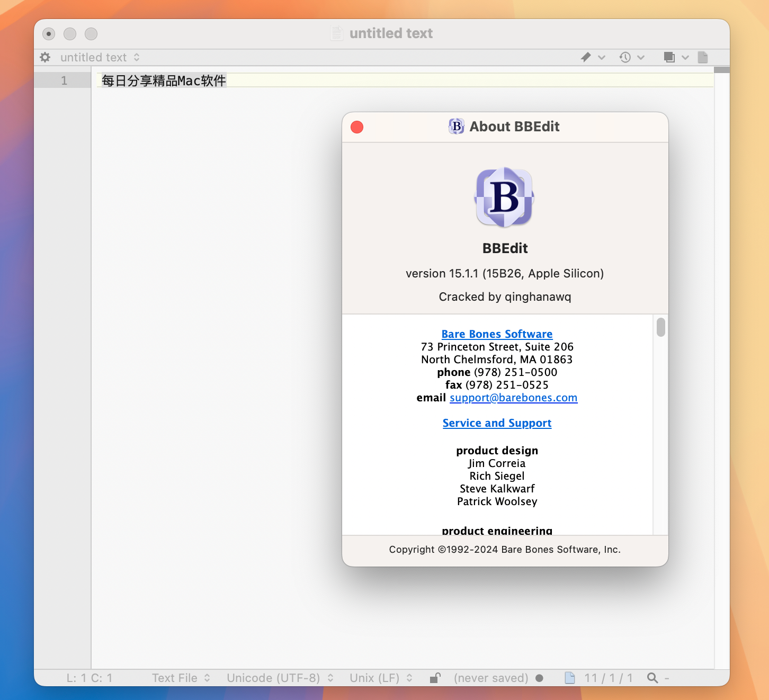Click the North Chelmsford, MA 01863 address line
The width and height of the screenshot is (769, 700).
(x=497, y=360)
